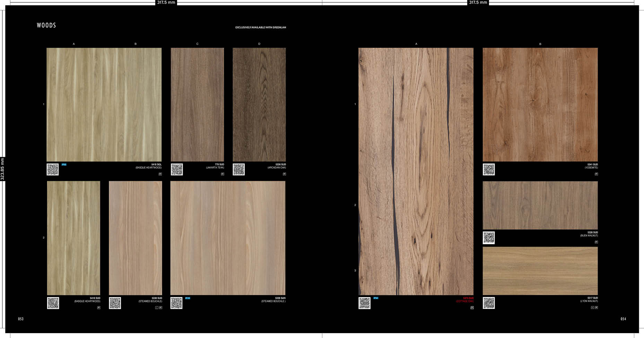
Task: Click the QR code below 5338 SUD Steamed Bouchle
Action: click(x=115, y=303)
